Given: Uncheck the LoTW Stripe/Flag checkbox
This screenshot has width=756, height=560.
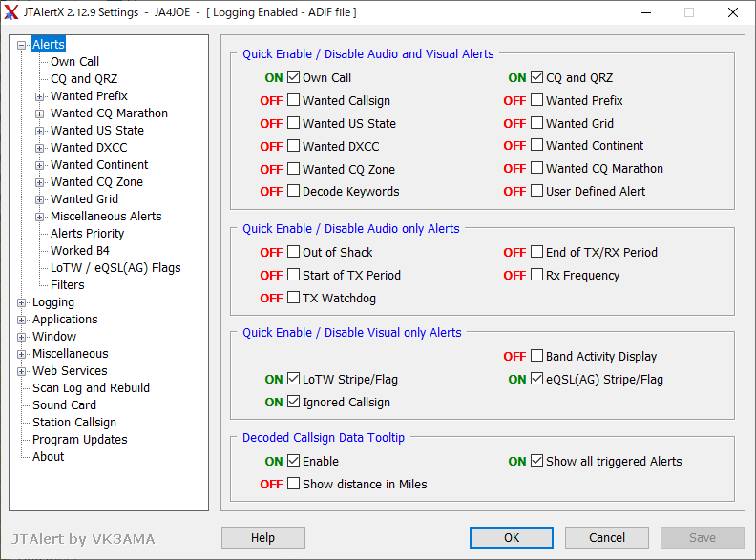Looking at the screenshot, I should (x=294, y=379).
